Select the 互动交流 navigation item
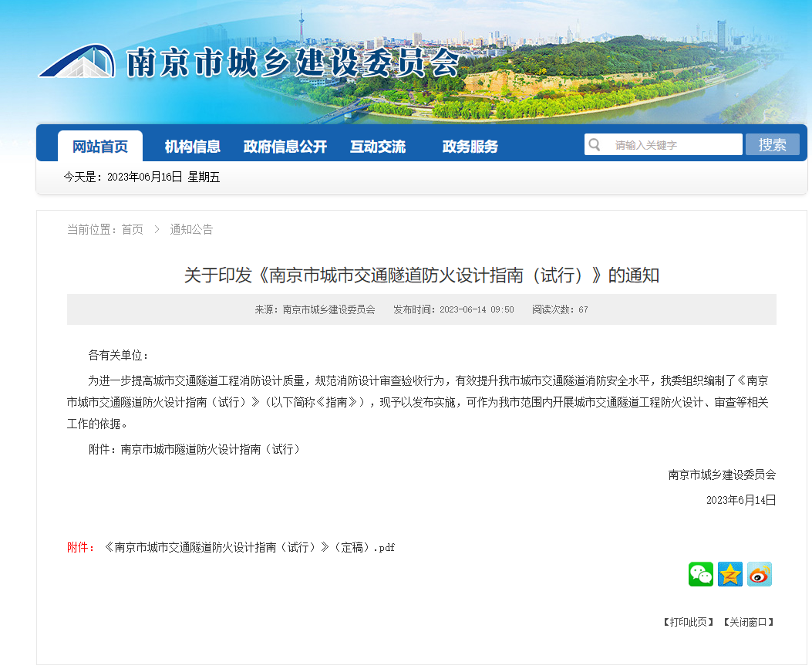Screen dimensions: 812x669 (378, 147)
